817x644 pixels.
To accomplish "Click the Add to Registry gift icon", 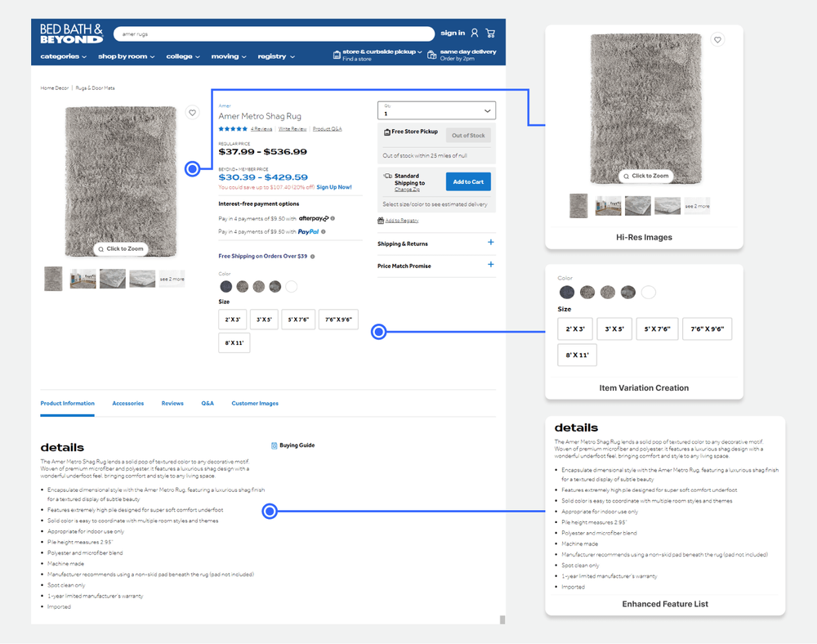I will pos(381,221).
